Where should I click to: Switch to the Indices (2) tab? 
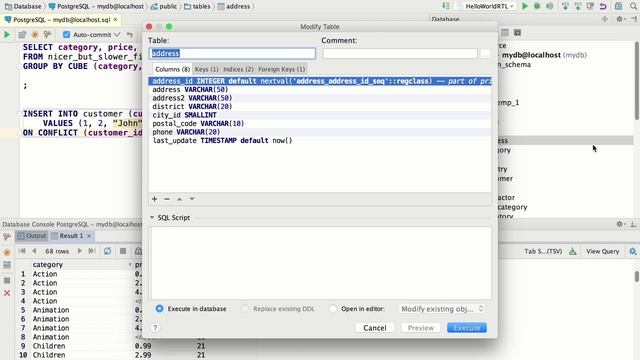point(238,69)
